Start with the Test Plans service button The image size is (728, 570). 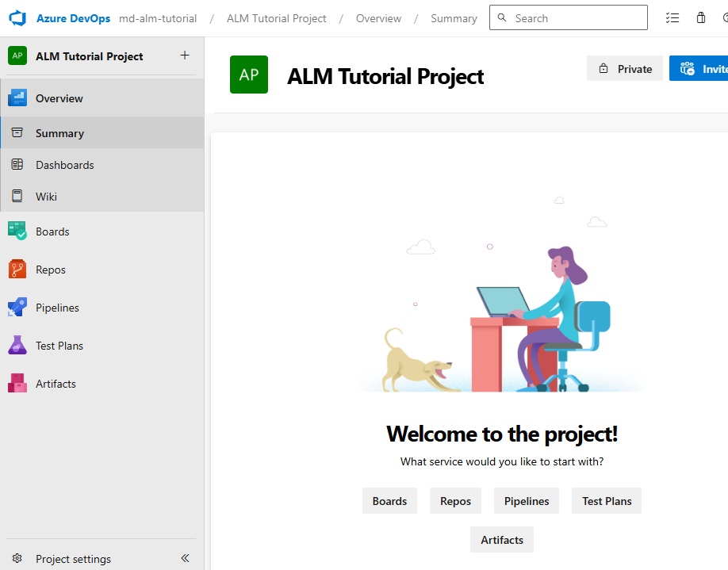coord(607,500)
